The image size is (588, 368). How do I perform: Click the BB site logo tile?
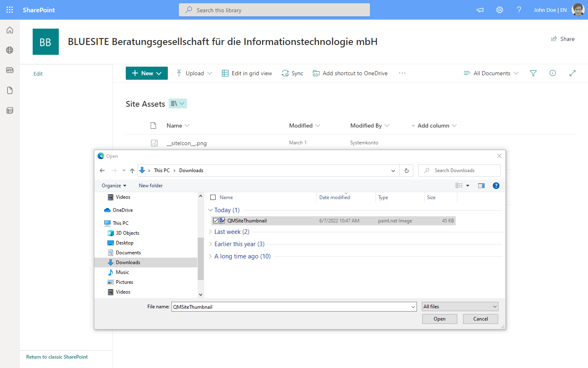[x=46, y=42]
